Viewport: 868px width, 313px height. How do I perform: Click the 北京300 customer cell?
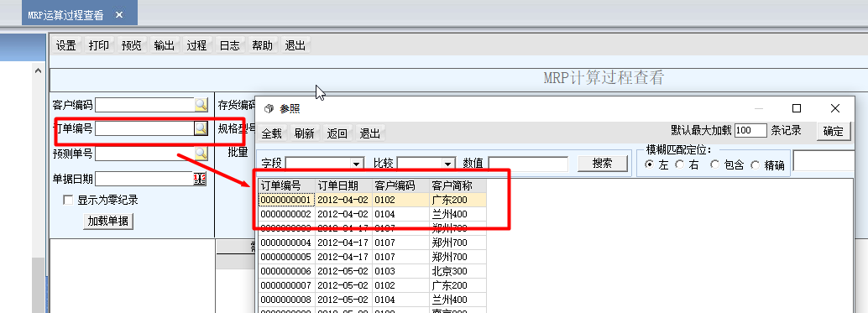(458, 272)
